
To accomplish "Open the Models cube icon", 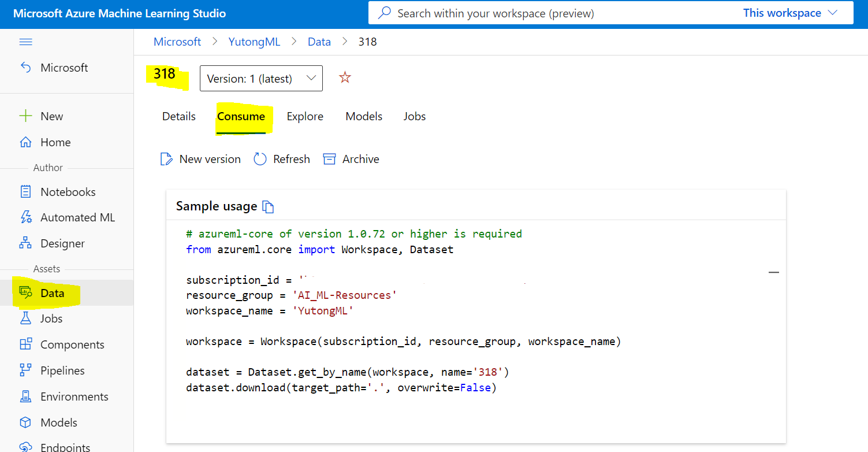I will pyautogui.click(x=26, y=423).
